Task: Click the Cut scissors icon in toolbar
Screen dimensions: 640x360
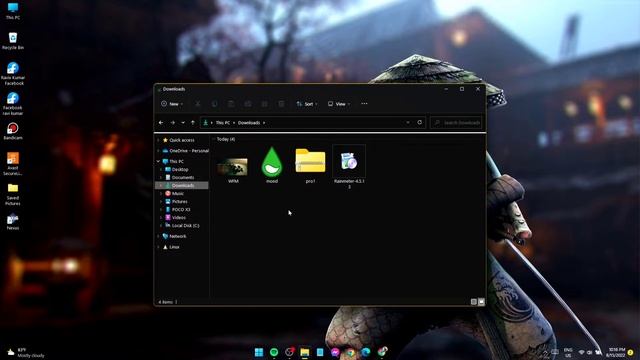Action: tap(198, 104)
